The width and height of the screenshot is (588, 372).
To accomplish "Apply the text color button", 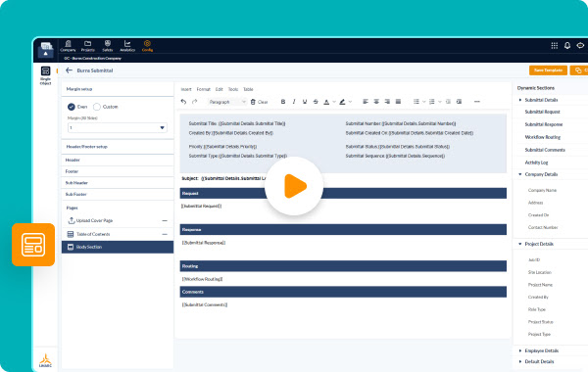I will pyautogui.click(x=326, y=102).
